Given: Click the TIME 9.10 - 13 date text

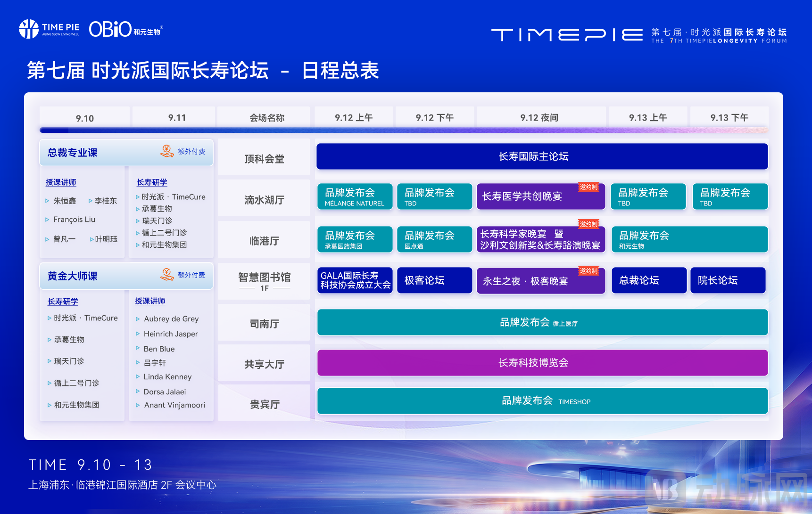Looking at the screenshot, I should (91, 465).
